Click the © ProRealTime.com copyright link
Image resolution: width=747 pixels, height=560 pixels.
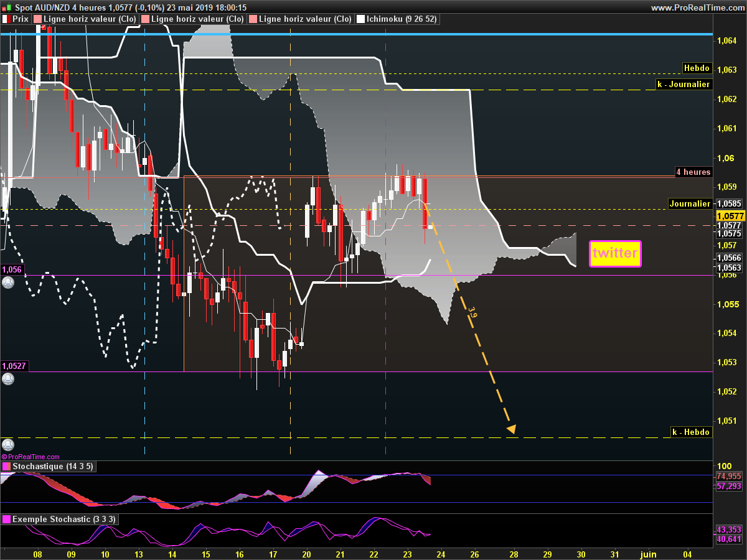[x=31, y=456]
